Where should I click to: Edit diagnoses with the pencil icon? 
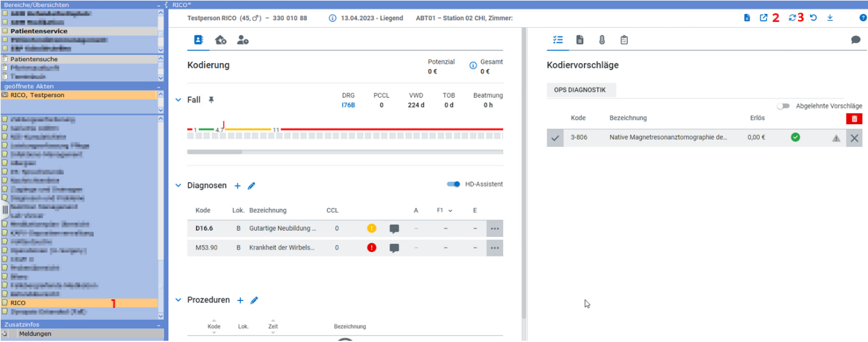tap(251, 186)
